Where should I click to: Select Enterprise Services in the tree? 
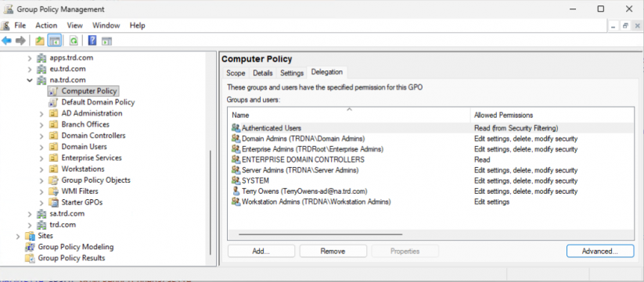click(x=92, y=158)
